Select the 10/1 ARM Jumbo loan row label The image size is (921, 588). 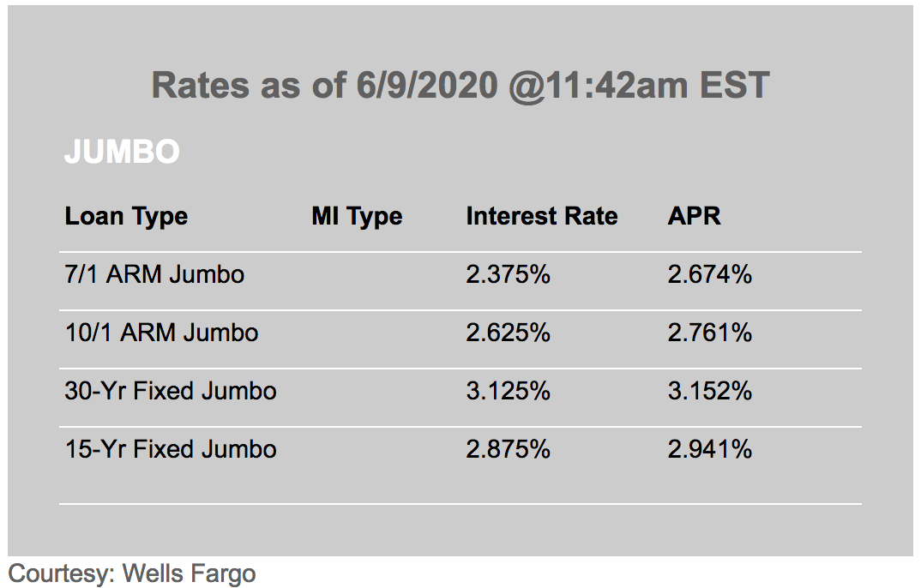[x=161, y=333]
